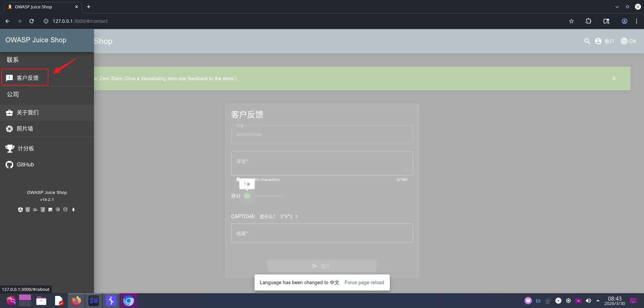The image size is (644, 308).
Task: Click the address bar URL
Action: (80, 21)
